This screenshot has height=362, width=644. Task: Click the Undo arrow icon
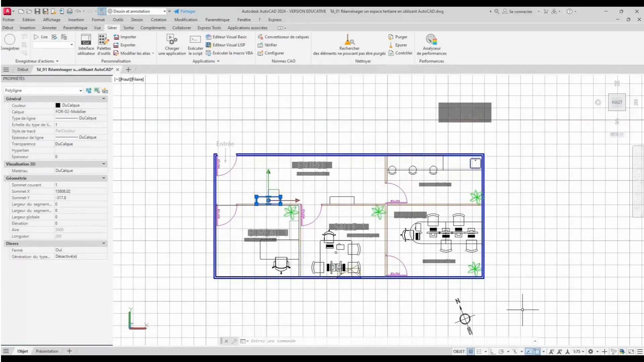[78, 11]
